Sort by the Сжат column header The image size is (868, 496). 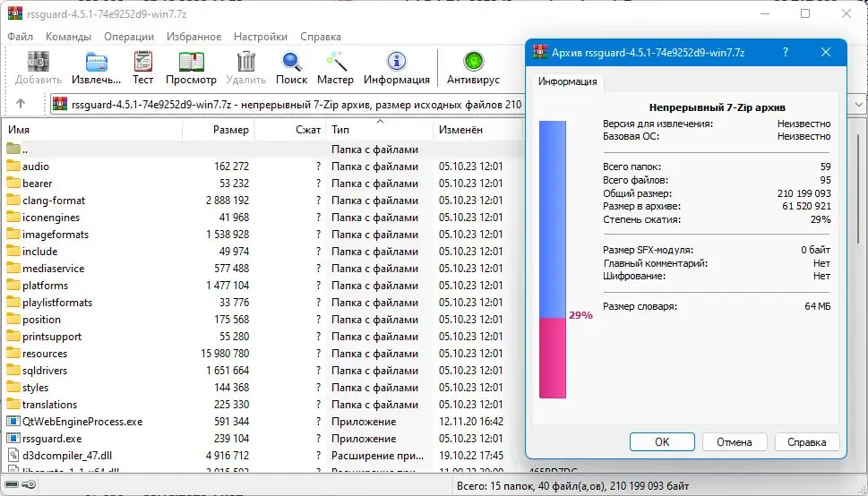click(x=290, y=130)
